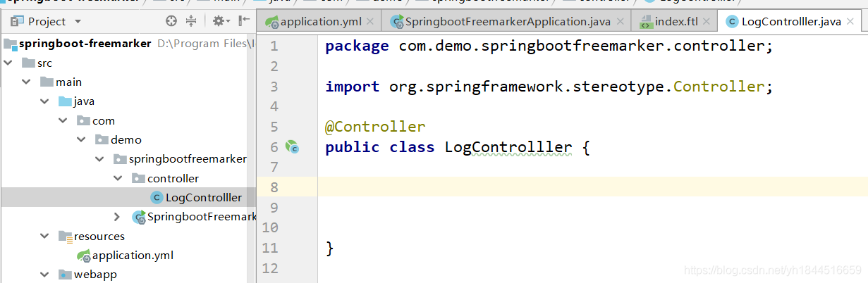Viewport: 868px width, 283px height.
Task: Switch to the index.ftl tab
Action: coord(676,22)
